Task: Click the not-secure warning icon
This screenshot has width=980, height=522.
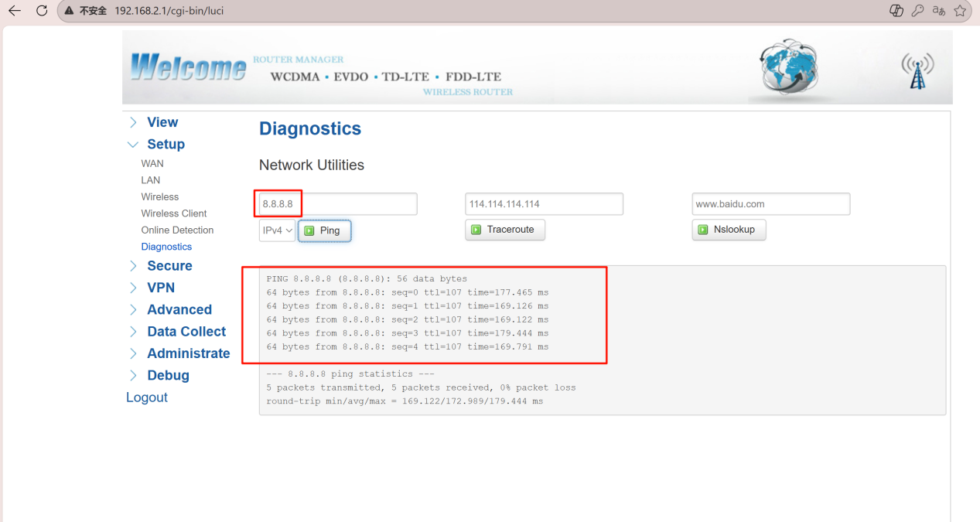Action: pyautogui.click(x=70, y=11)
